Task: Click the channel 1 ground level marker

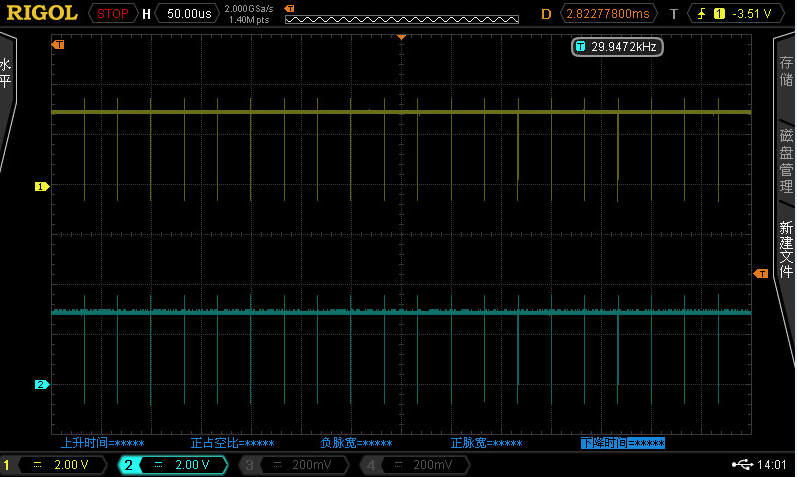Action: click(x=42, y=187)
